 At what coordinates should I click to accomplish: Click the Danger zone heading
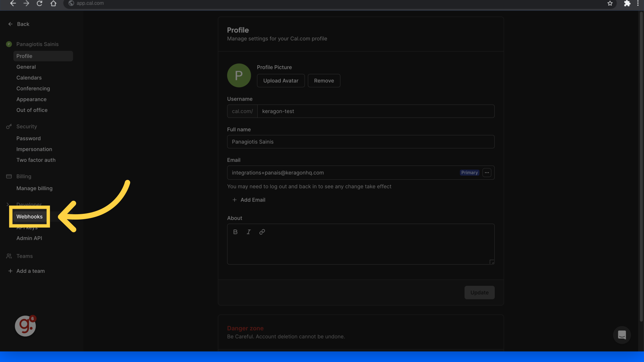coord(245,328)
